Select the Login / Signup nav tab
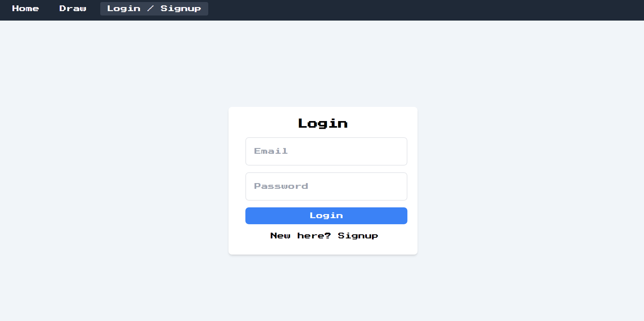The image size is (644, 321). point(154,8)
